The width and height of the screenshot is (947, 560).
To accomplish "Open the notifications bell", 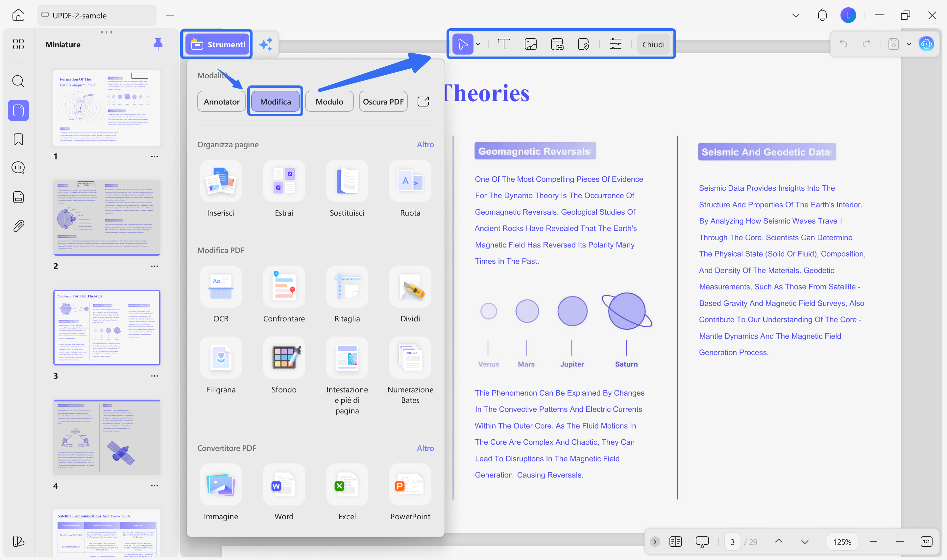I will [822, 15].
